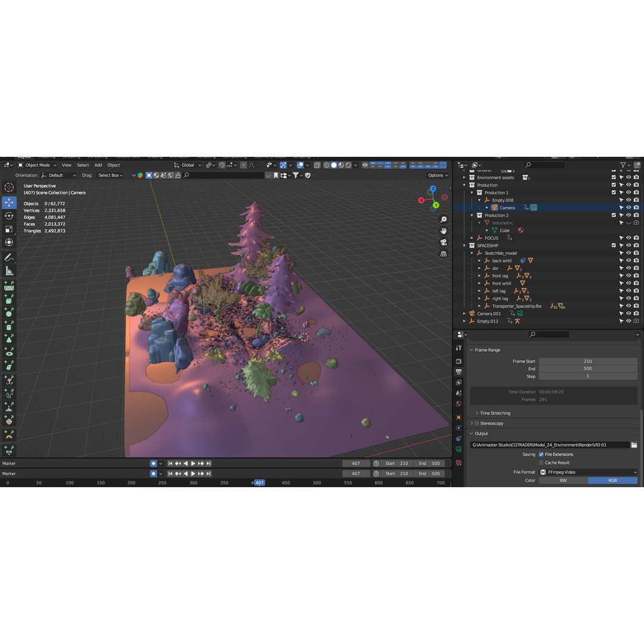Image resolution: width=644 pixels, height=644 pixels.
Task: Switch perspective/orthographic with grid icon
Action: click(444, 254)
